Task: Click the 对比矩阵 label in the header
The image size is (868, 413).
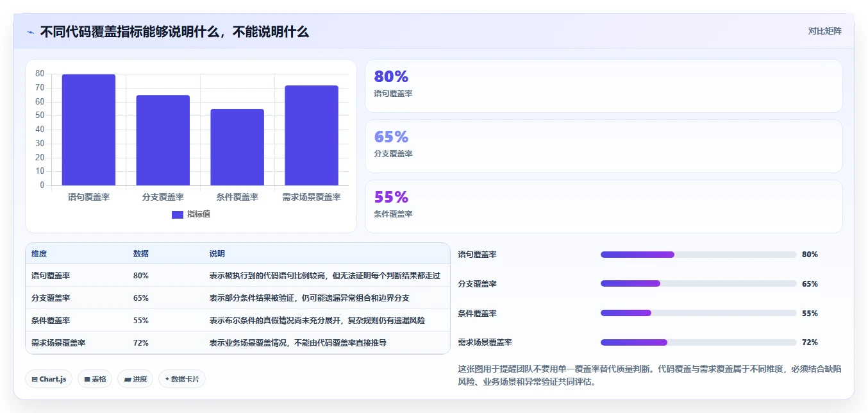Action: coord(824,31)
